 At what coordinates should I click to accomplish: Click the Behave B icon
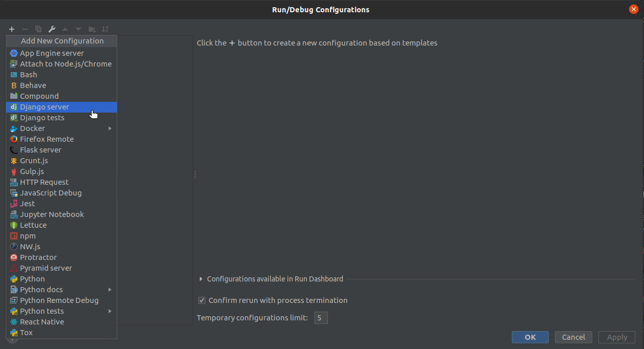point(14,85)
